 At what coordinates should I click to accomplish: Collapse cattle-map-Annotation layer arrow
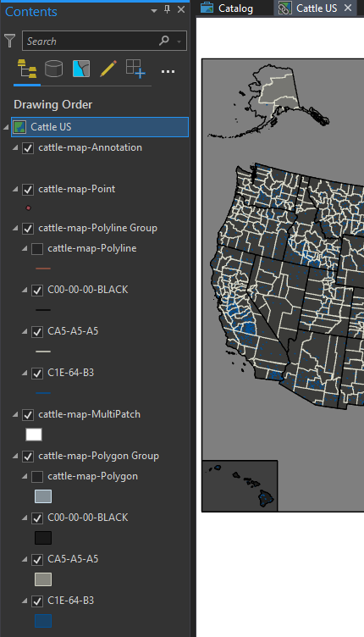coord(15,148)
